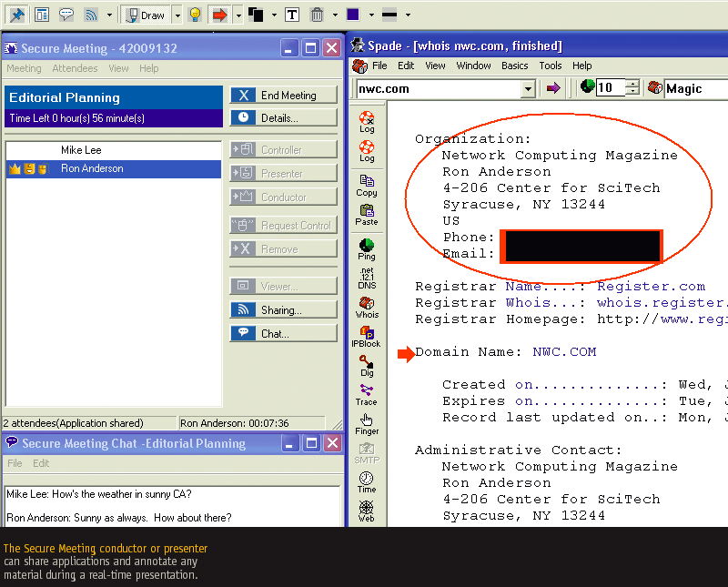Click the trash can delete icon
This screenshot has width=728, height=587.
317,15
